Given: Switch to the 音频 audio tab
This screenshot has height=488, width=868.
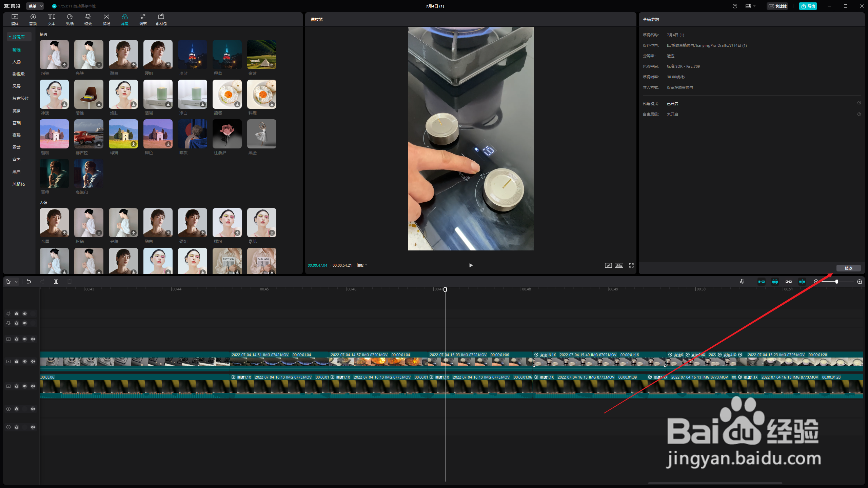Looking at the screenshot, I should pos(33,19).
